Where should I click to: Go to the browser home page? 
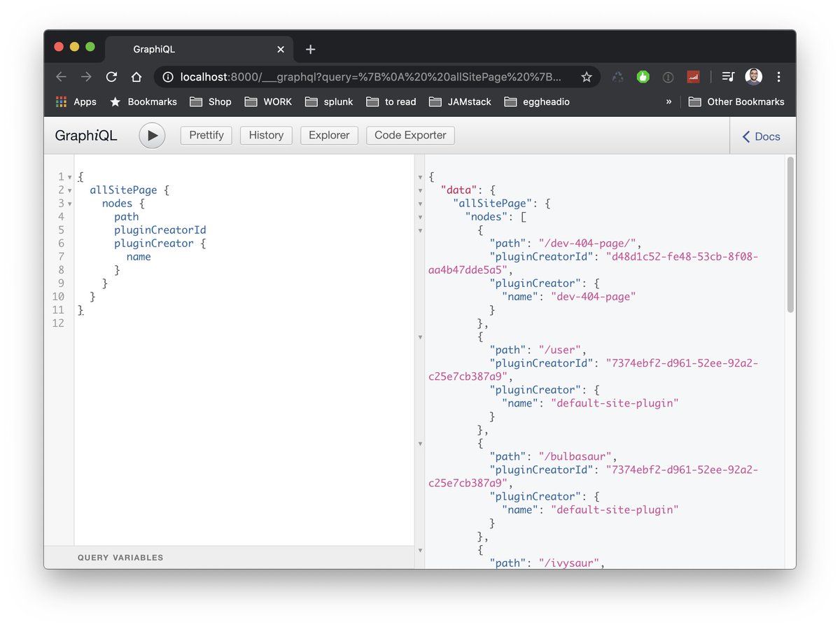tap(136, 77)
